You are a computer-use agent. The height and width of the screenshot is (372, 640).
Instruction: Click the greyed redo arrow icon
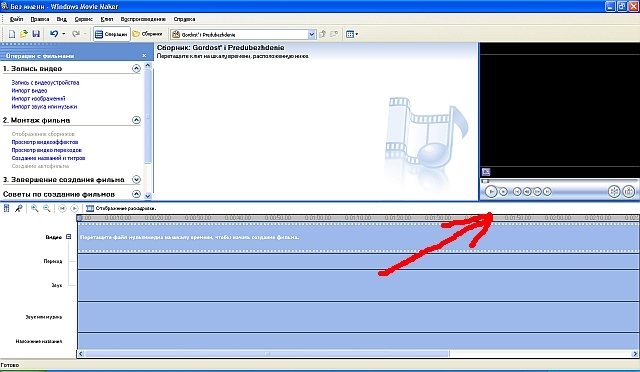[76, 34]
